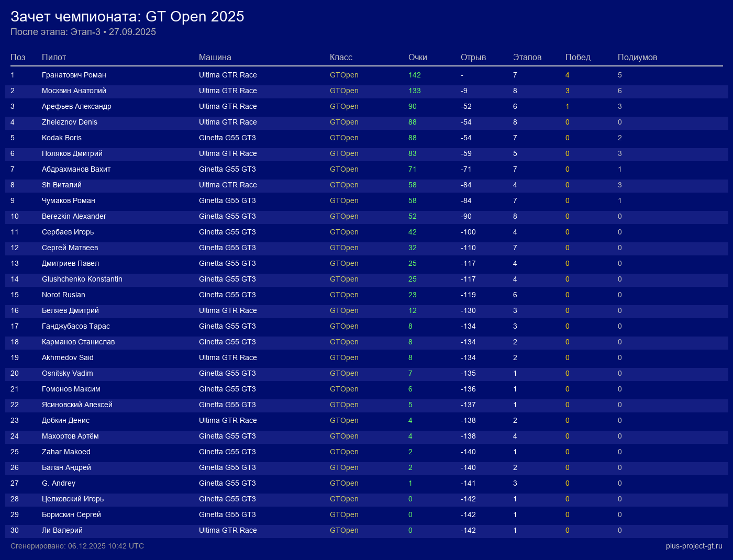Viewport: 733px width, 560px height.
Task: Click the Очки column header
Action: pos(417,58)
